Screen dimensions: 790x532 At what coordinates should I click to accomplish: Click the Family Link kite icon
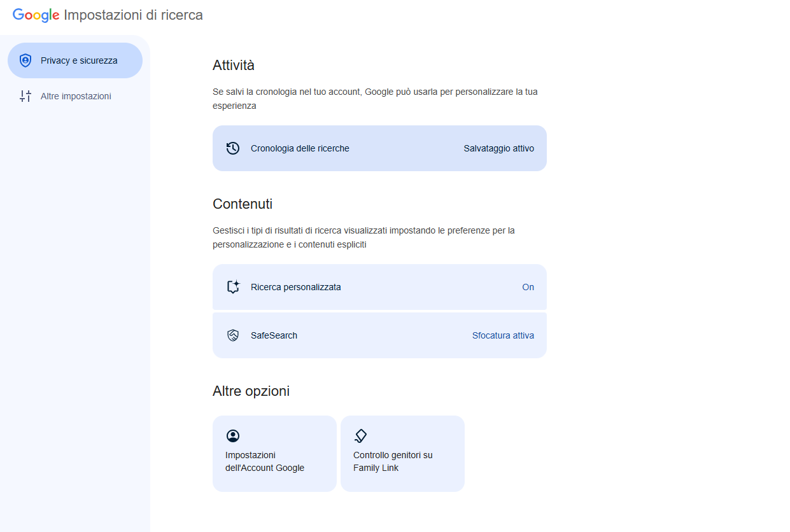[361, 436]
